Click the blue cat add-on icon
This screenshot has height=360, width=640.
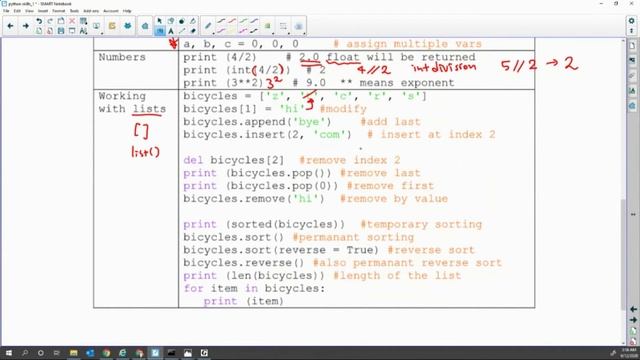(x=127, y=26)
